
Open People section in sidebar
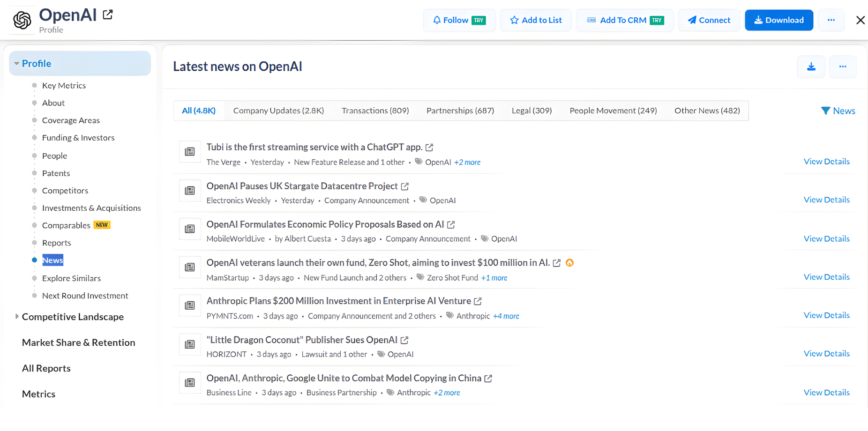point(54,156)
